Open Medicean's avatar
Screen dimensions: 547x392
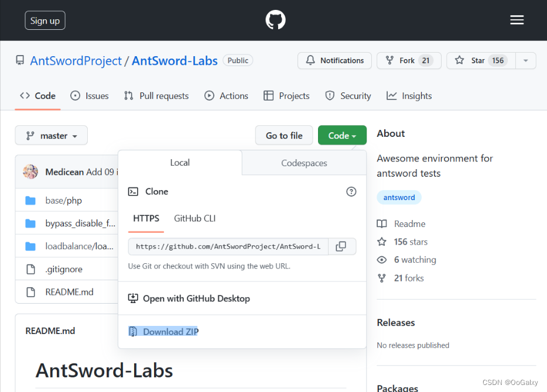tap(30, 172)
